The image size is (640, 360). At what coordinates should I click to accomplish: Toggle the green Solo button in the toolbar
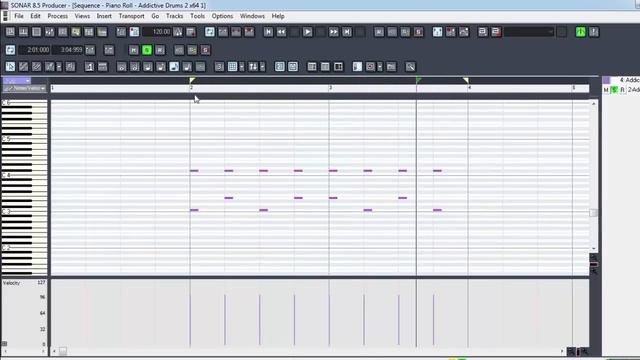pos(147,50)
